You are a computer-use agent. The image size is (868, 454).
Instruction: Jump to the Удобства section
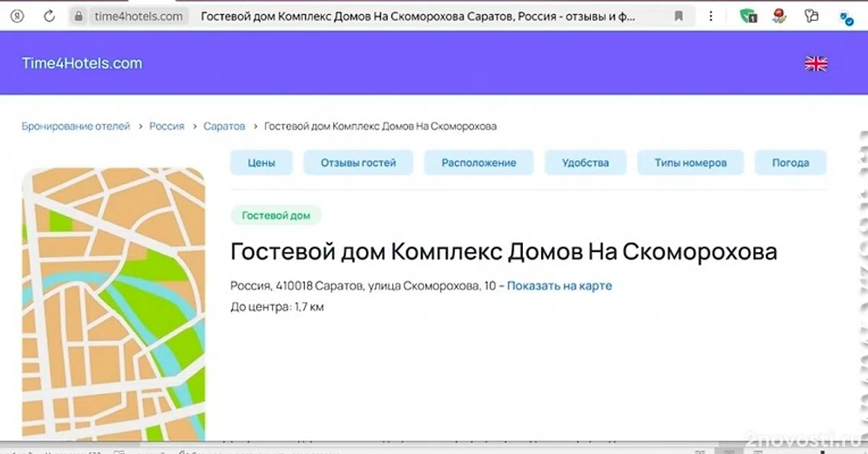coord(585,163)
